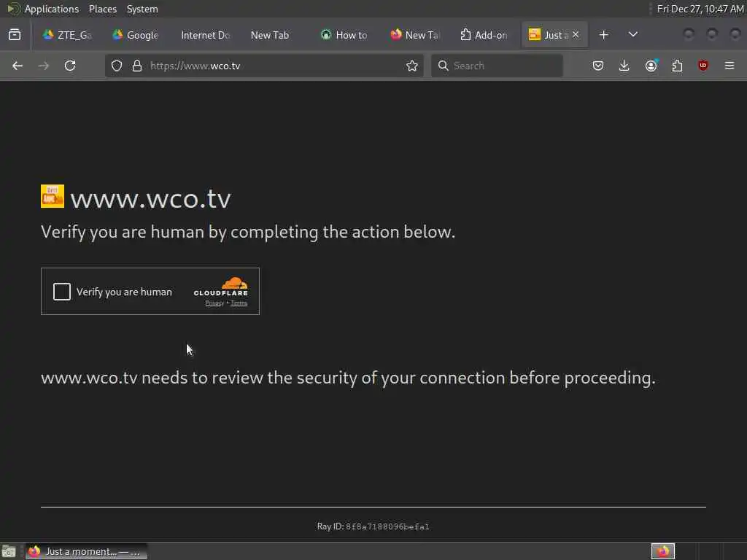747x560 pixels.
Task: Click the Firefox workspace switcher thumbnail
Action: (663, 551)
